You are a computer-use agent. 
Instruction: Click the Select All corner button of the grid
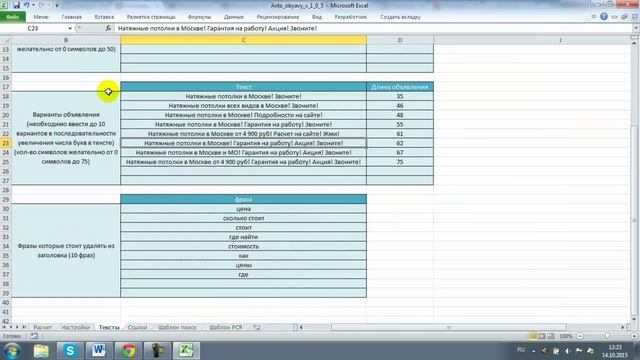[x=6, y=40]
